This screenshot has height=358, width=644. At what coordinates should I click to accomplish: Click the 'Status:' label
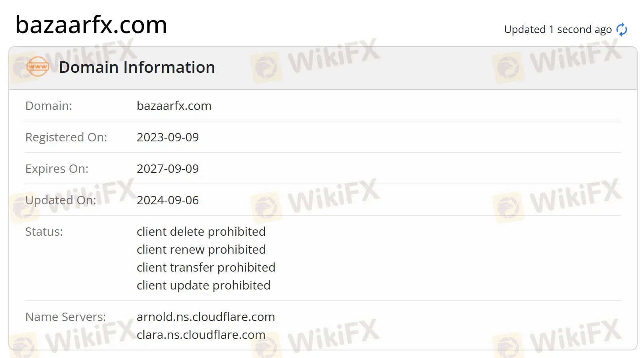pos(44,231)
